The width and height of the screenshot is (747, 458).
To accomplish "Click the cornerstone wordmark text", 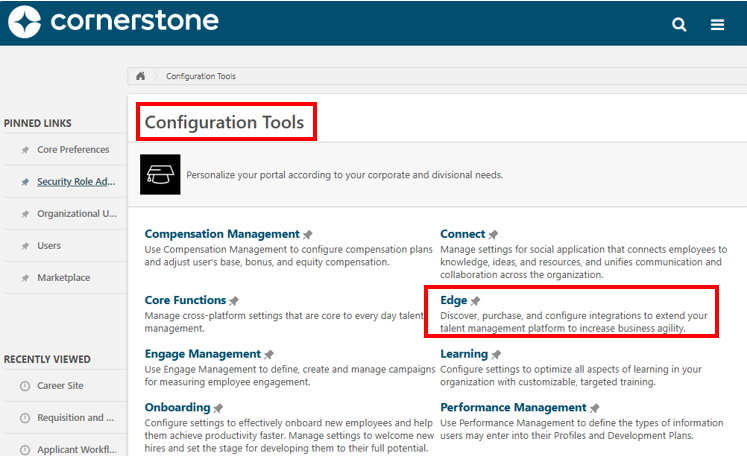I will (134, 21).
